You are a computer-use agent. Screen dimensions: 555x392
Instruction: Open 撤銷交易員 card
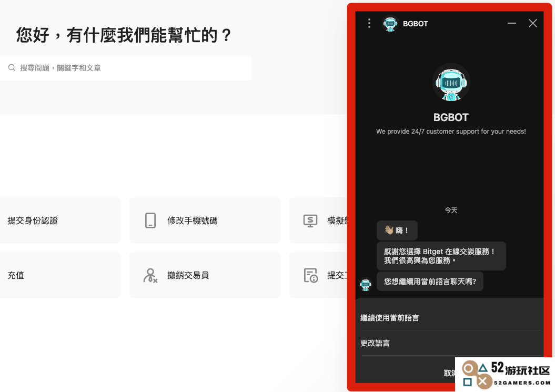tap(205, 275)
